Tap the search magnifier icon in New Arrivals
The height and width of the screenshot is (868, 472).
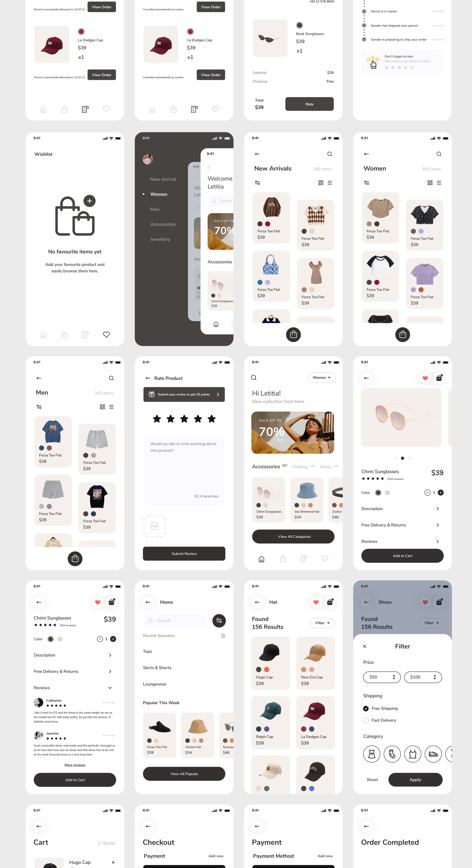click(x=330, y=153)
